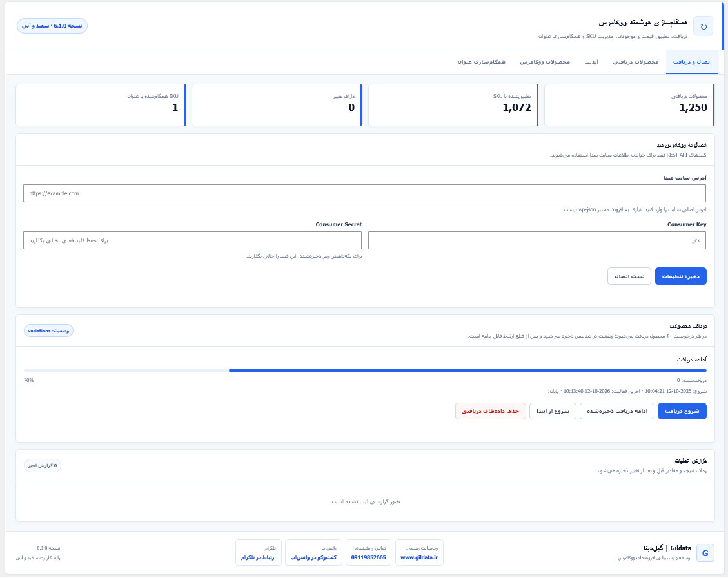Open the "همگام‌سازی عنوان" tab
The width and height of the screenshot is (728, 578).
pos(482,62)
